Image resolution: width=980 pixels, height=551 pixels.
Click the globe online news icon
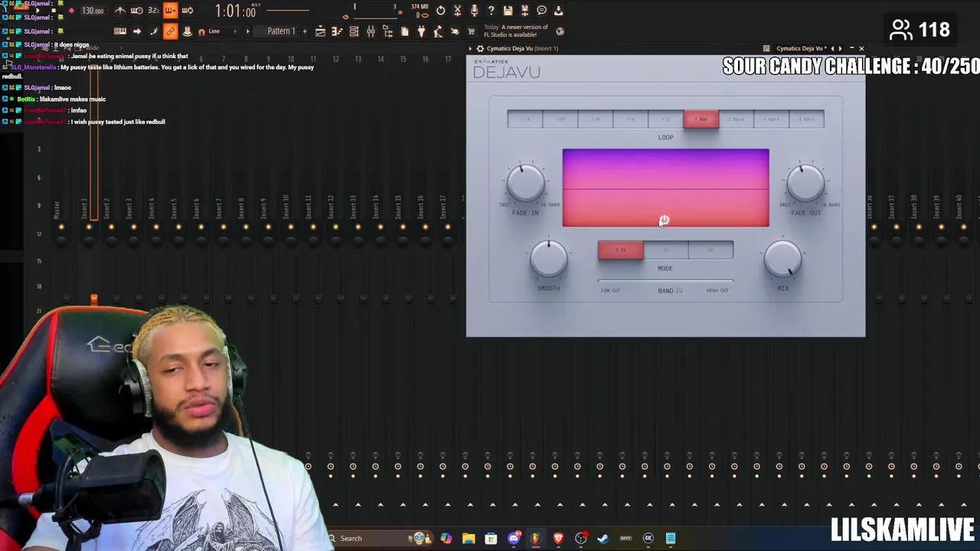[x=560, y=31]
